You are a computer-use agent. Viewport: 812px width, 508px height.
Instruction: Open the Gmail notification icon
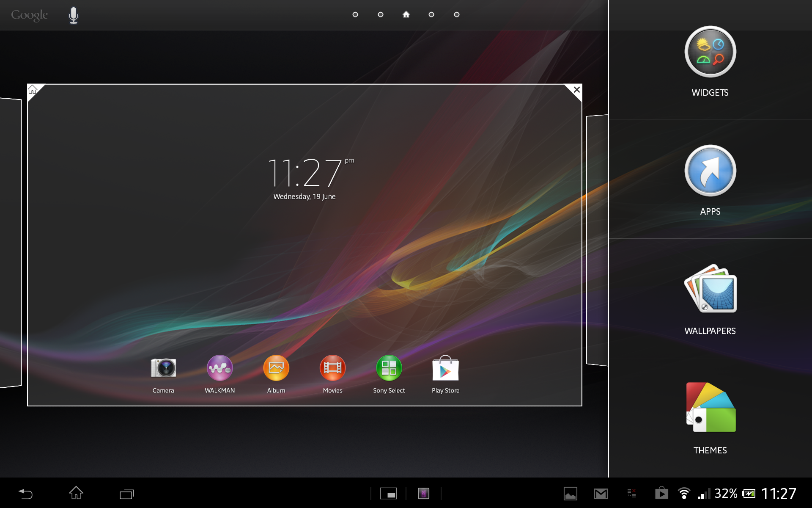point(601,494)
